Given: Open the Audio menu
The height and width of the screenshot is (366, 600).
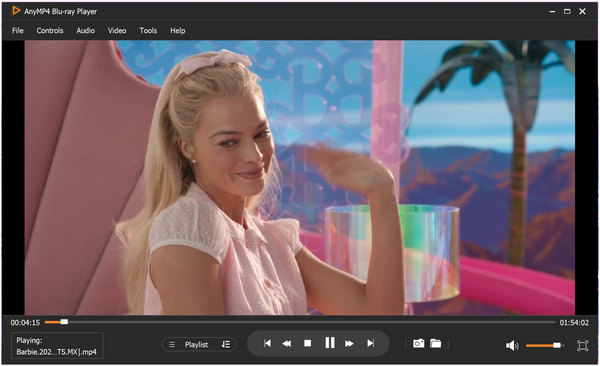Looking at the screenshot, I should tap(85, 31).
